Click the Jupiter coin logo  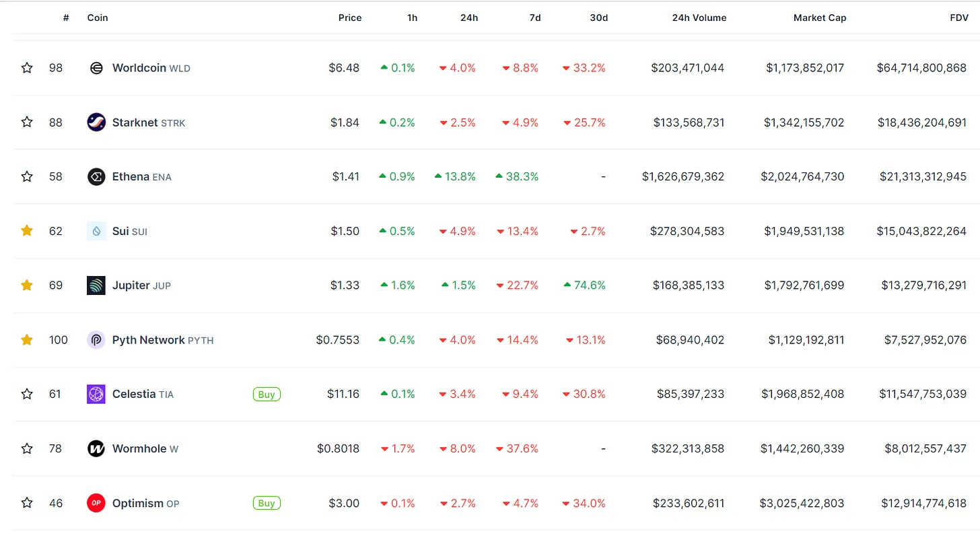pos(96,285)
